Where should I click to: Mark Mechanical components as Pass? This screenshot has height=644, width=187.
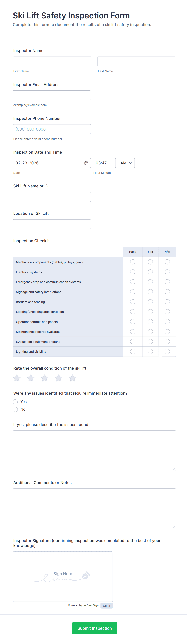point(133,262)
